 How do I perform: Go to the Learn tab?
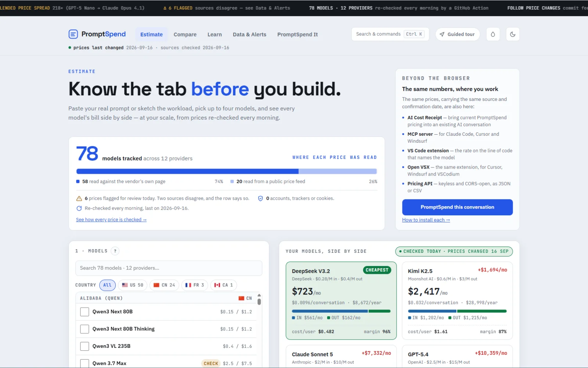pos(215,34)
